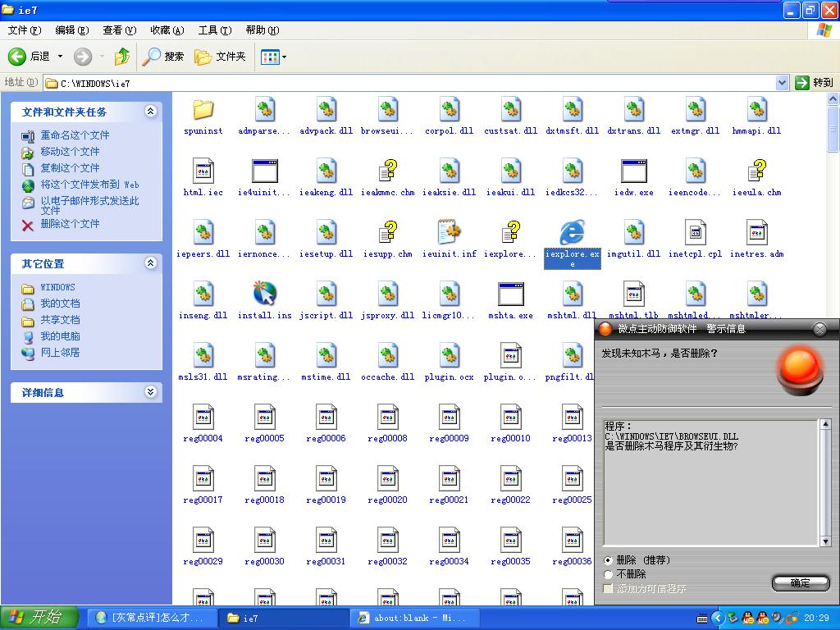
Task: Click the system tray expand arrow
Action: click(718, 619)
